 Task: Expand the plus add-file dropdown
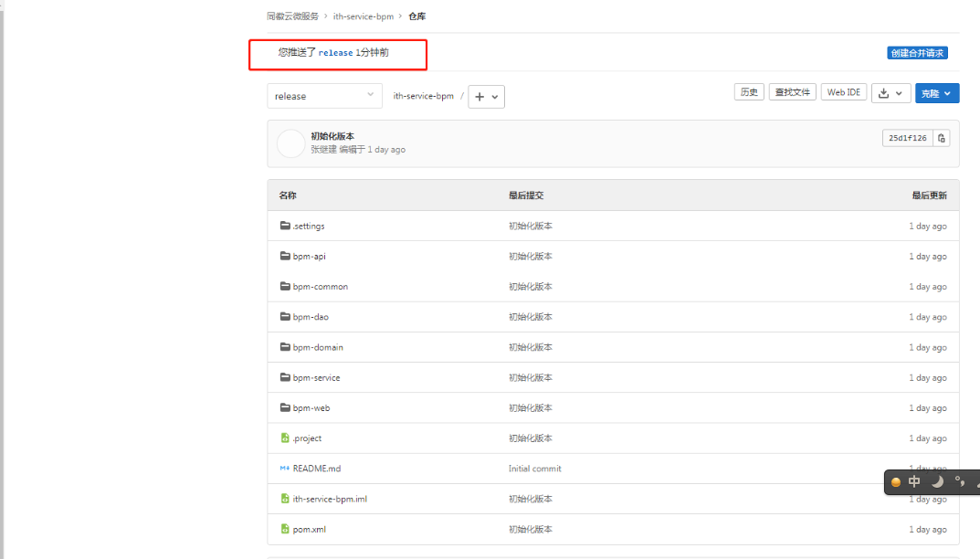(486, 97)
